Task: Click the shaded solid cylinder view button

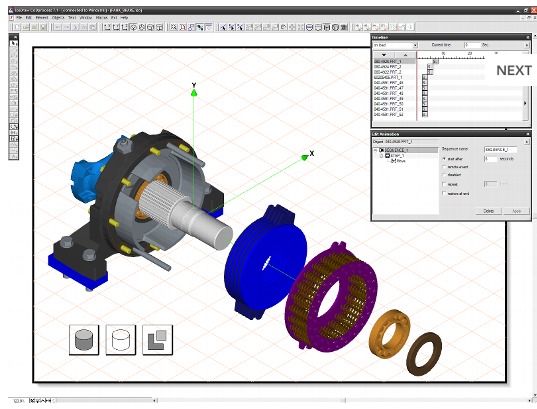Action: 84,339
